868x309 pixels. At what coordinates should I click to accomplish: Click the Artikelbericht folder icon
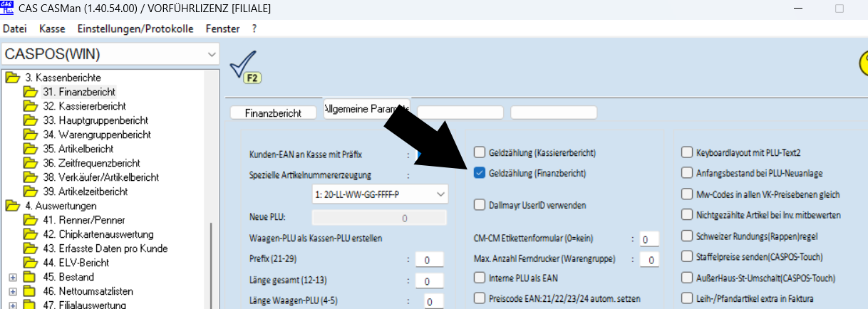tap(30, 149)
